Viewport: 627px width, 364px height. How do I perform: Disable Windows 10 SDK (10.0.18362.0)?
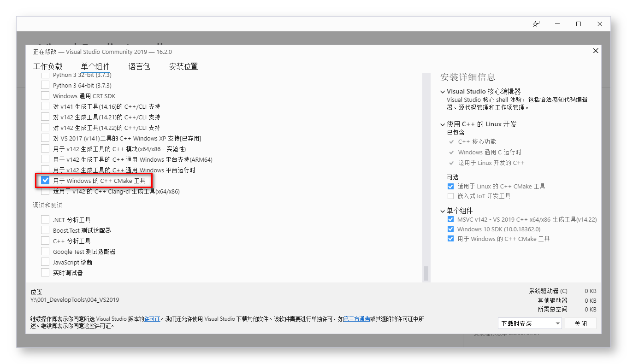tap(450, 229)
